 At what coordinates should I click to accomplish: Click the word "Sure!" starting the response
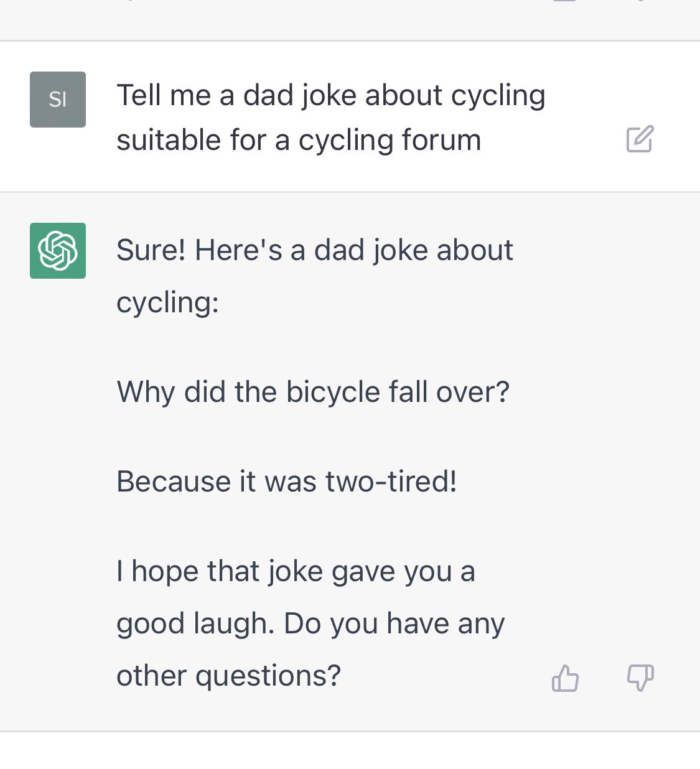[x=151, y=250]
